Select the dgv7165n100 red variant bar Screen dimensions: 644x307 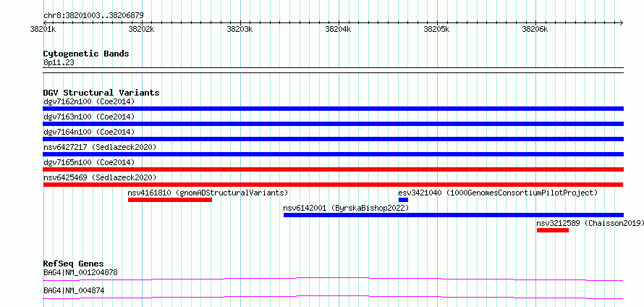pyautogui.click(x=333, y=169)
